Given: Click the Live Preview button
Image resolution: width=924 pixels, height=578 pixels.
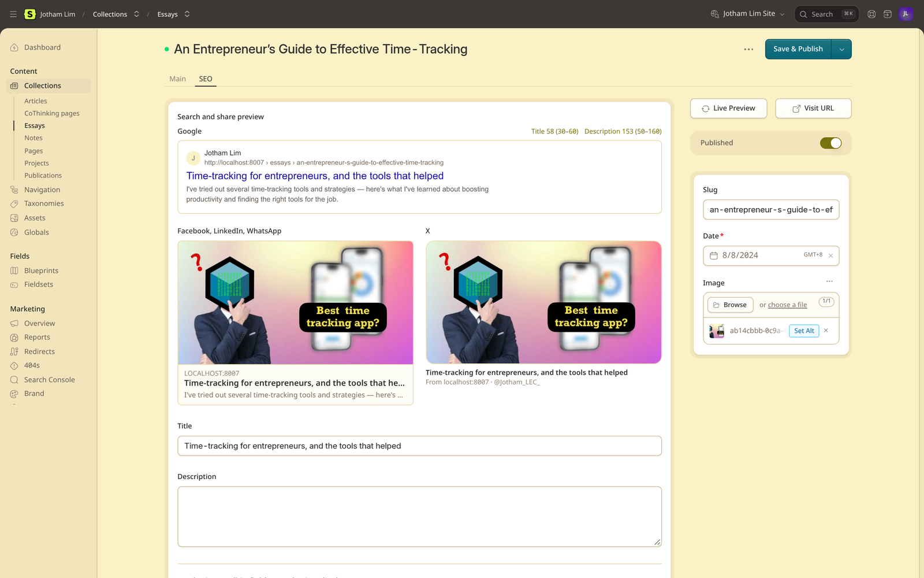Looking at the screenshot, I should 728,108.
